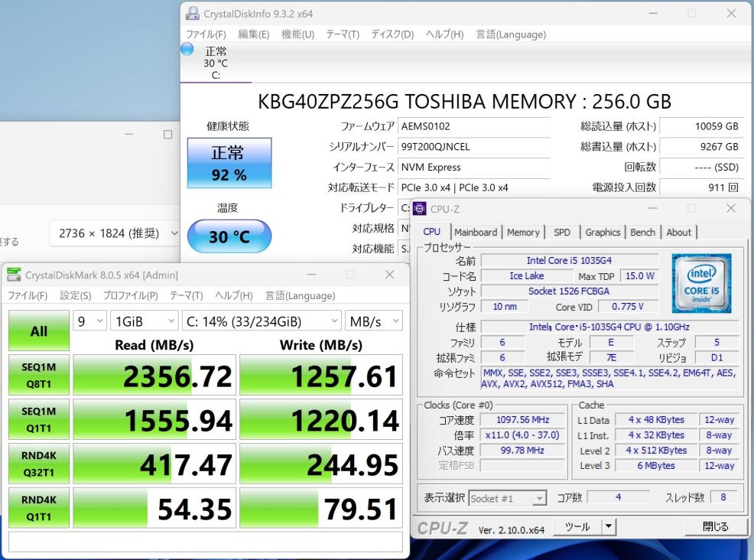Switch to the CPU tab in CPU-Z
754x560 pixels.
[432, 232]
